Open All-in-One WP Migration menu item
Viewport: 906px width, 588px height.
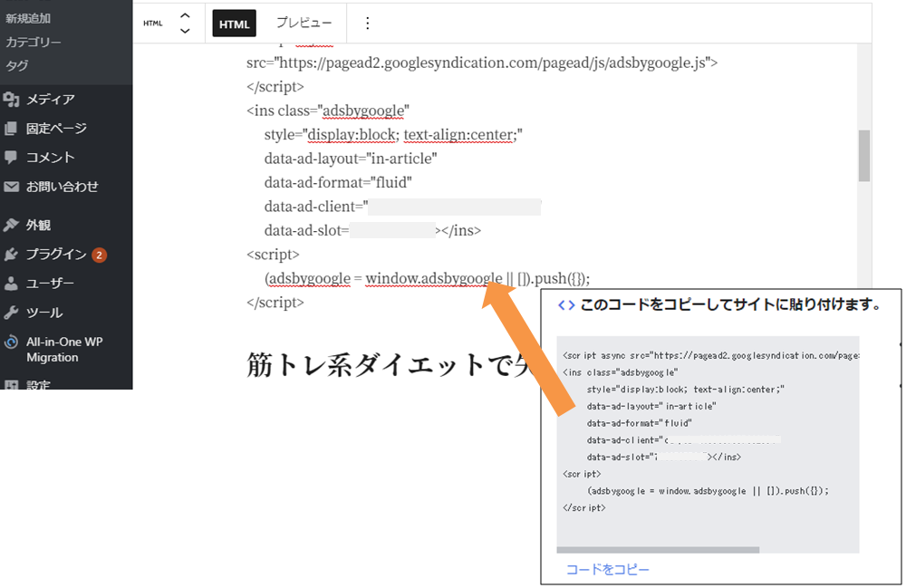[x=66, y=350]
